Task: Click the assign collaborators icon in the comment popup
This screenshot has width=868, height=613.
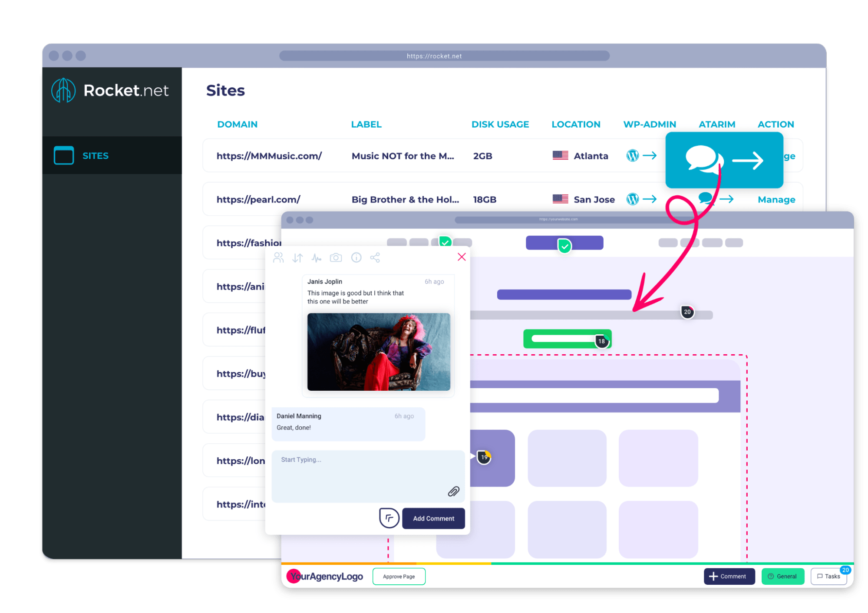Action: 278,257
